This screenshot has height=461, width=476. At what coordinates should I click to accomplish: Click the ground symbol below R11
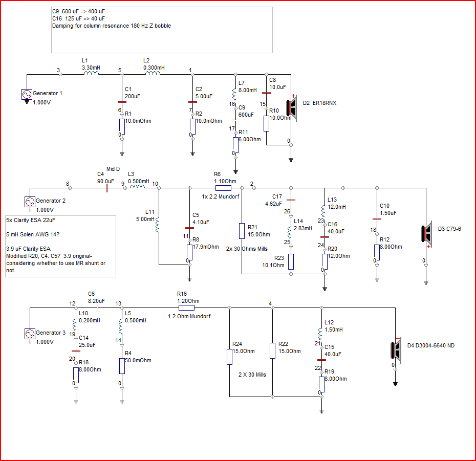pyautogui.click(x=235, y=172)
